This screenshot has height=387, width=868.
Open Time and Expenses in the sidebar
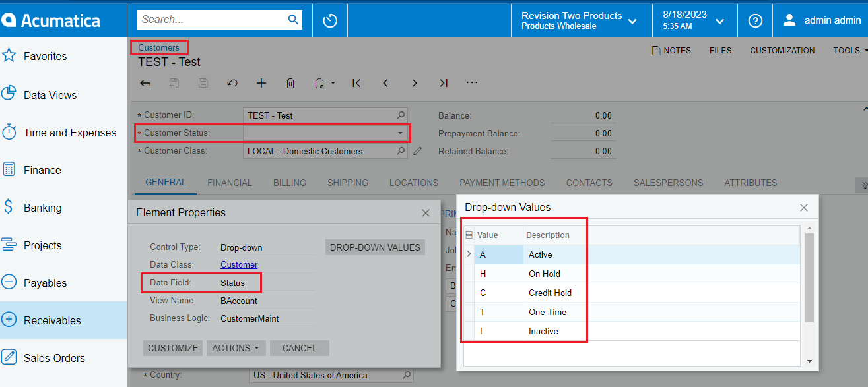(x=59, y=133)
